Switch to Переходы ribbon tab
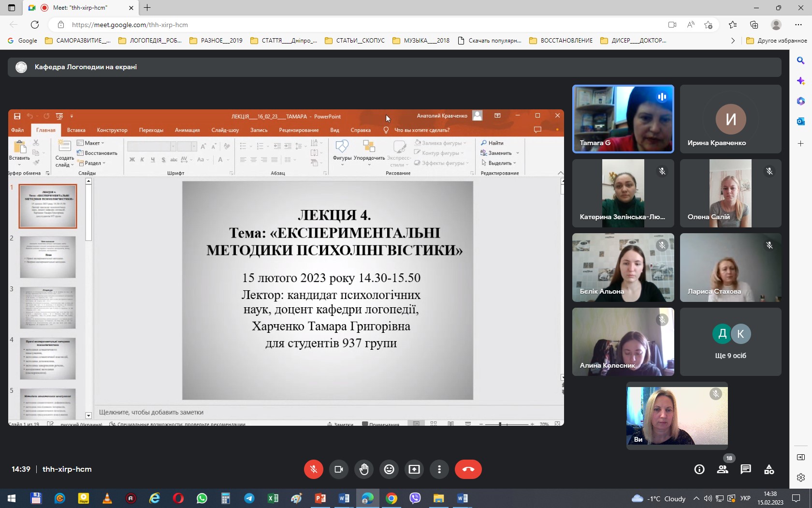 point(151,130)
